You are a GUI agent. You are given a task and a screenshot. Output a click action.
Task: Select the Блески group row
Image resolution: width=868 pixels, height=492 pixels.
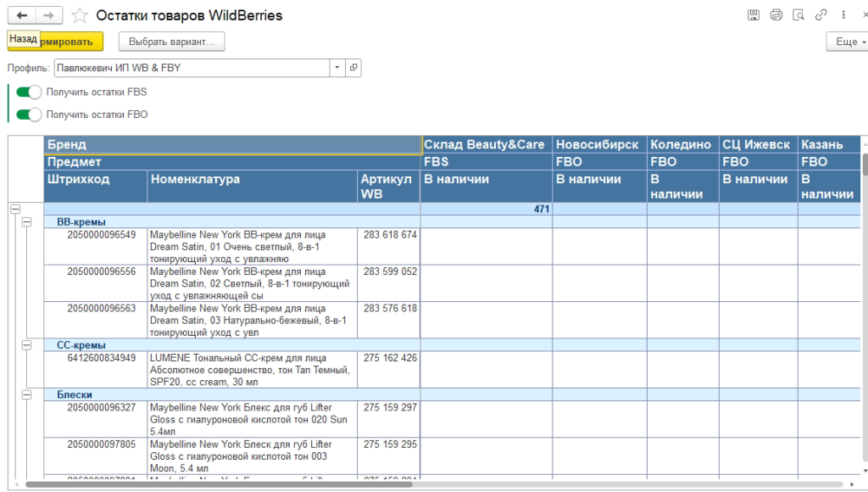[x=232, y=394]
